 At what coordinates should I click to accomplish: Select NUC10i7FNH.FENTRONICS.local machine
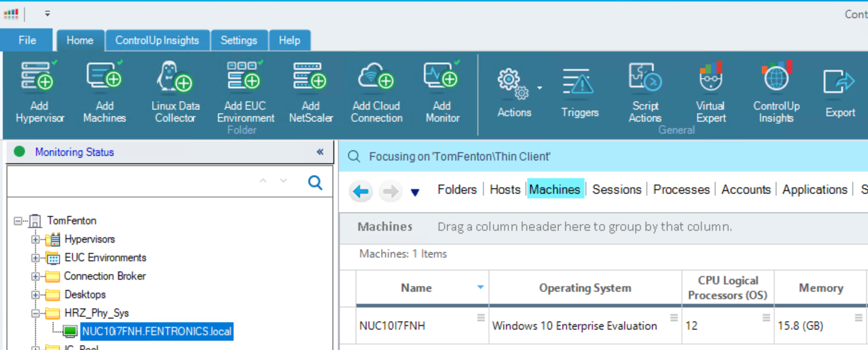pos(157,332)
